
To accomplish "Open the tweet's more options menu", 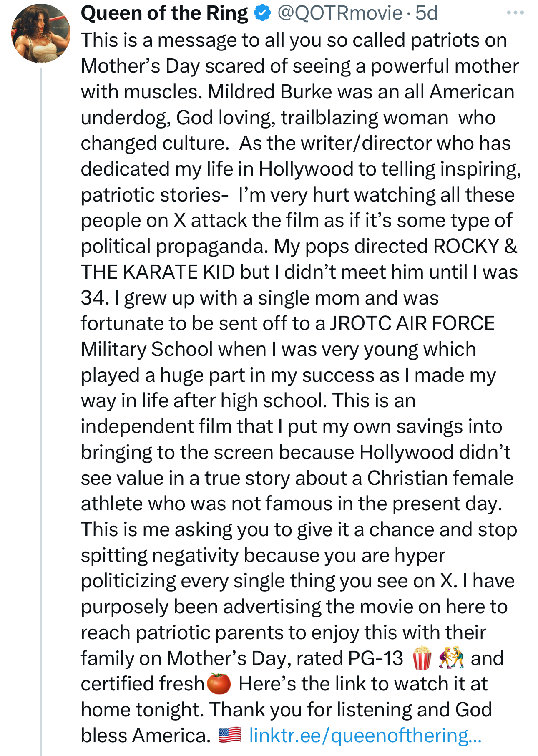I will click(515, 13).
